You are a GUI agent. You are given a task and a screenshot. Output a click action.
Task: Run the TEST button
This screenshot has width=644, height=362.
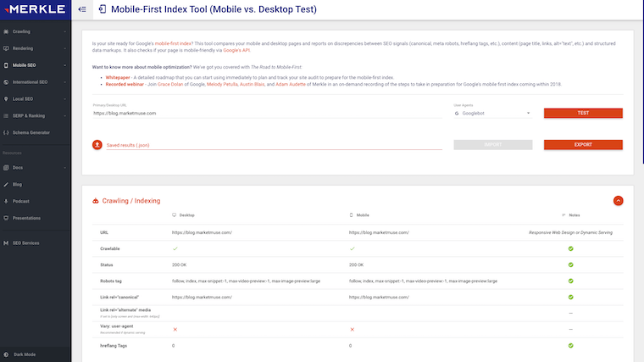583,113
